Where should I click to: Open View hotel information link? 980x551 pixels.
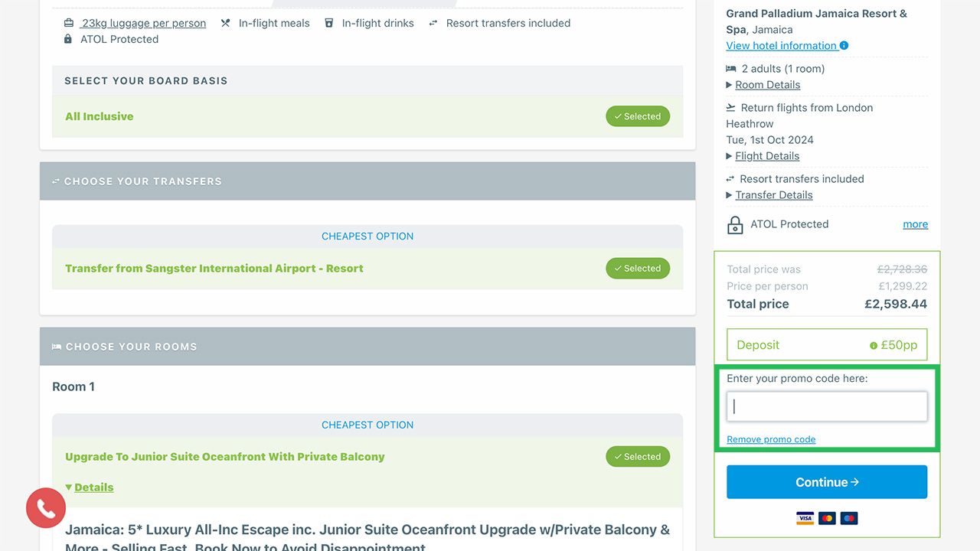click(x=781, y=46)
